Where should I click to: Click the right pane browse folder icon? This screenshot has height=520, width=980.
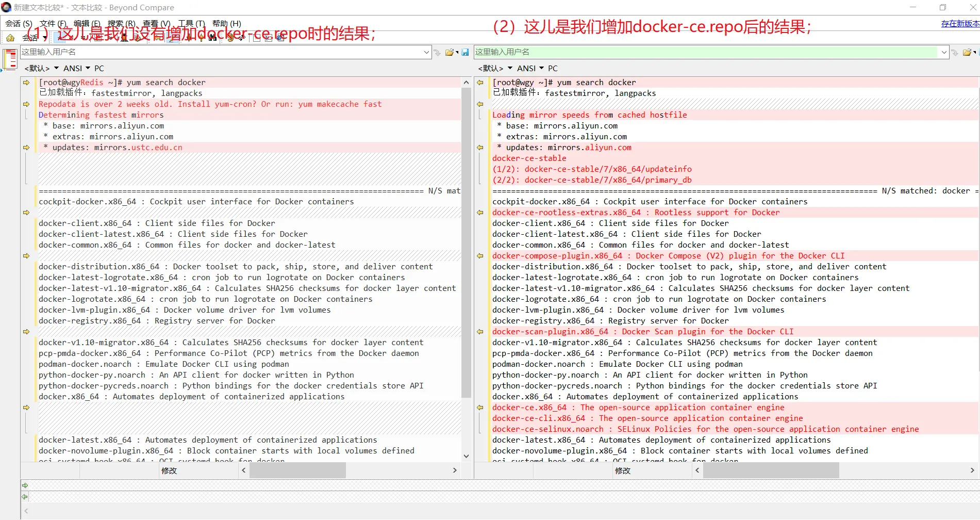(x=967, y=52)
